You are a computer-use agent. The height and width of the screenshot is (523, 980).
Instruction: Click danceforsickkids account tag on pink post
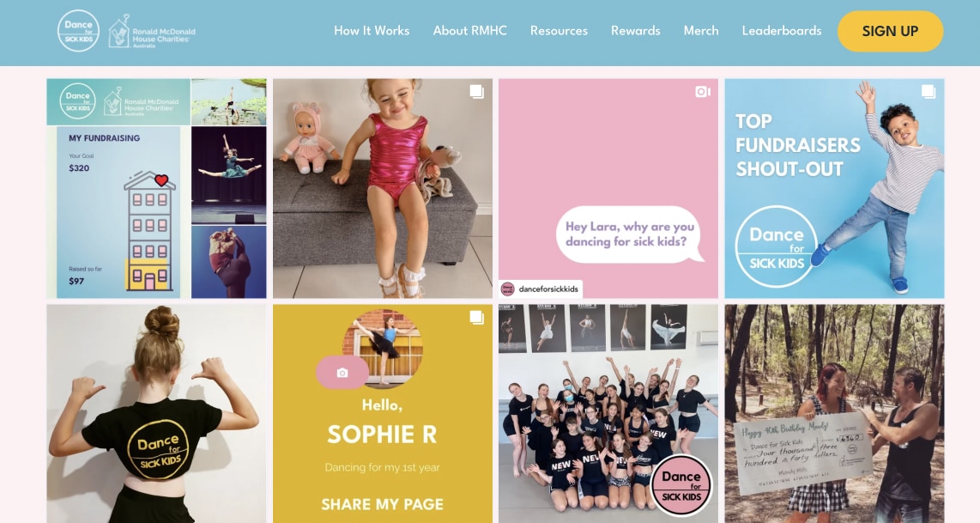[541, 289]
